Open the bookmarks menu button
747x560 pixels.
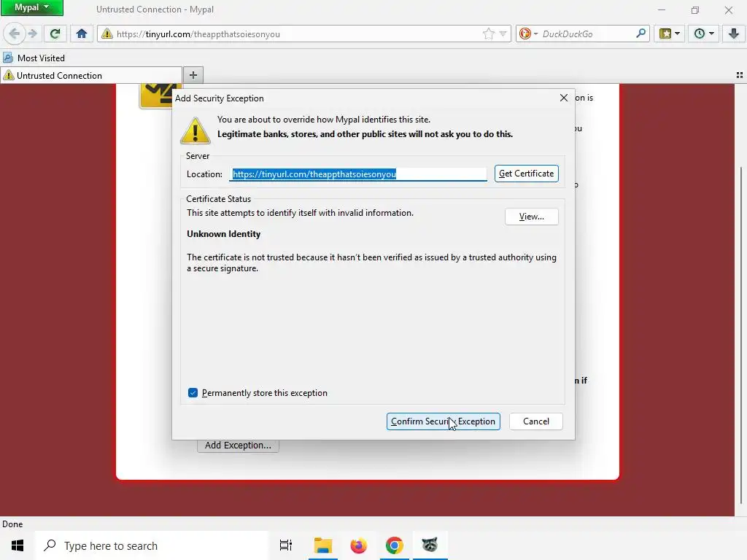pyautogui.click(x=669, y=34)
